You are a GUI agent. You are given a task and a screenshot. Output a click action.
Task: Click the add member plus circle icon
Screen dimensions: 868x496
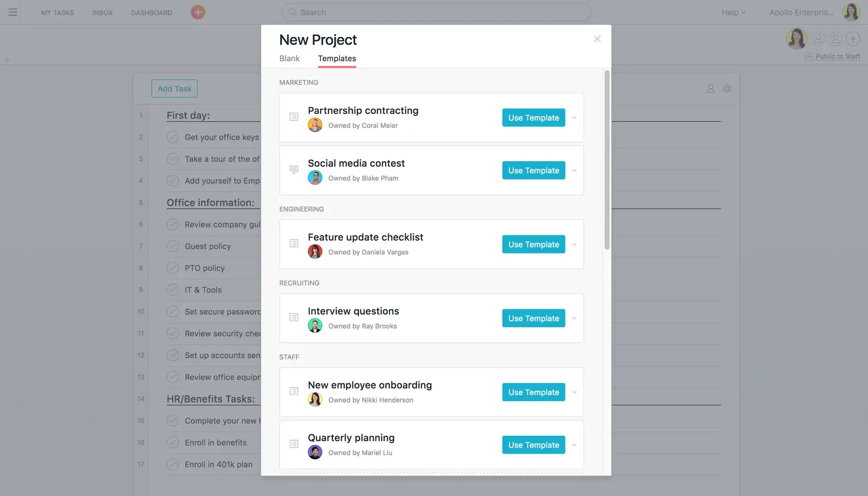(x=853, y=39)
